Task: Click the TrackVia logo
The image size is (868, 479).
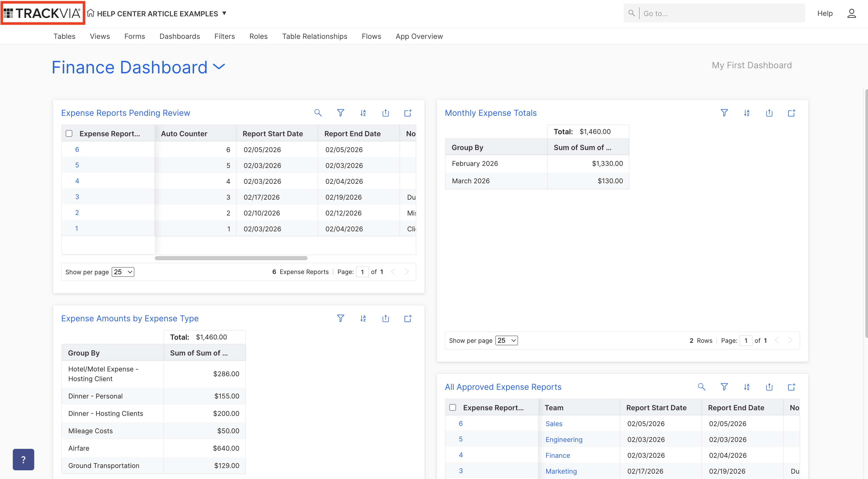Action: (42, 13)
